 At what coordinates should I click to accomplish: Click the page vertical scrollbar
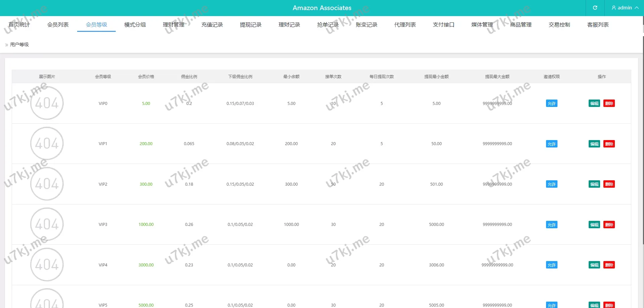click(642, 134)
